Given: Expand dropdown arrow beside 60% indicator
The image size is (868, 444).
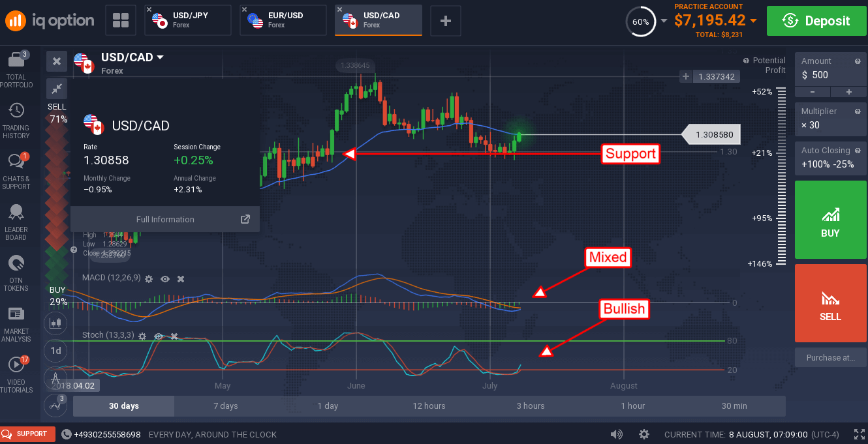Looking at the screenshot, I should tap(664, 21).
